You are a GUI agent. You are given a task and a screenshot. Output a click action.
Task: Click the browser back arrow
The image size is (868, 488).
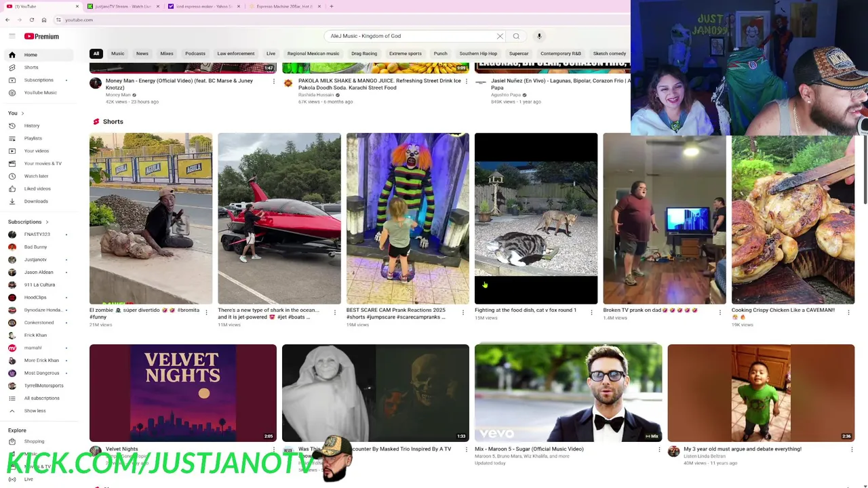click(x=7, y=20)
